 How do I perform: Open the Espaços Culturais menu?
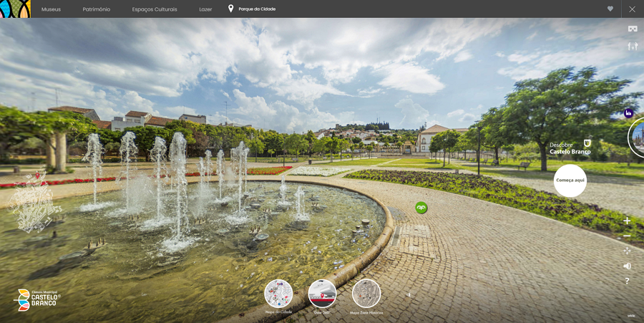(155, 9)
